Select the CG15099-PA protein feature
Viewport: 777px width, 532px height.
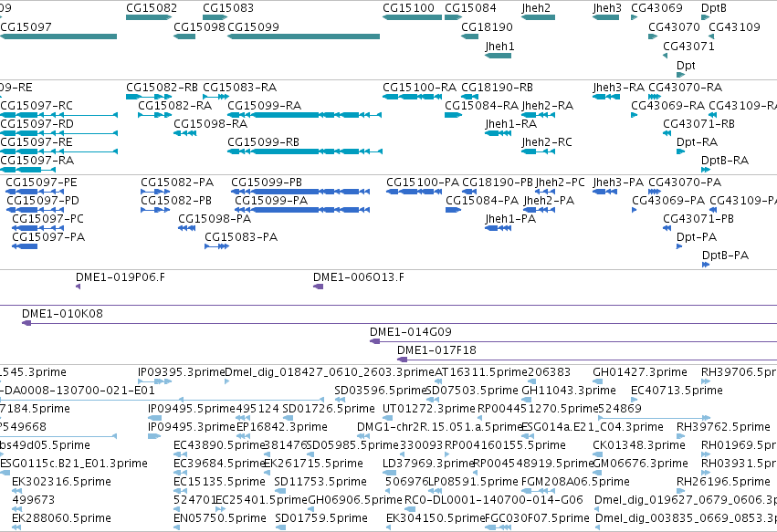(x=300, y=210)
